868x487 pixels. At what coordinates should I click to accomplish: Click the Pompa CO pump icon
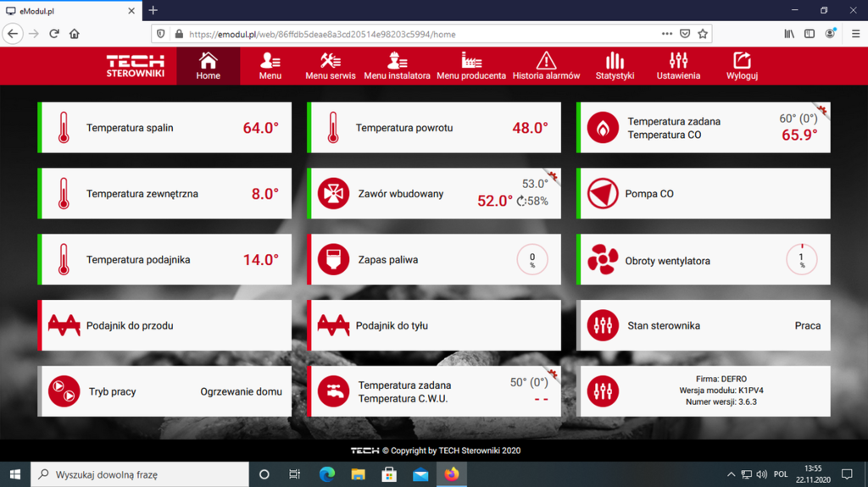(603, 194)
